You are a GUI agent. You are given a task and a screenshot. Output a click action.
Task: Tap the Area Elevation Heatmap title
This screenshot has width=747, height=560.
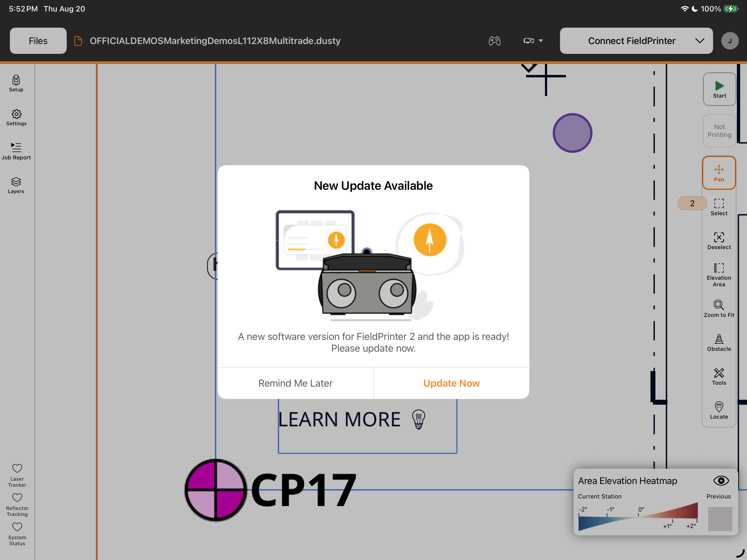[x=628, y=481]
